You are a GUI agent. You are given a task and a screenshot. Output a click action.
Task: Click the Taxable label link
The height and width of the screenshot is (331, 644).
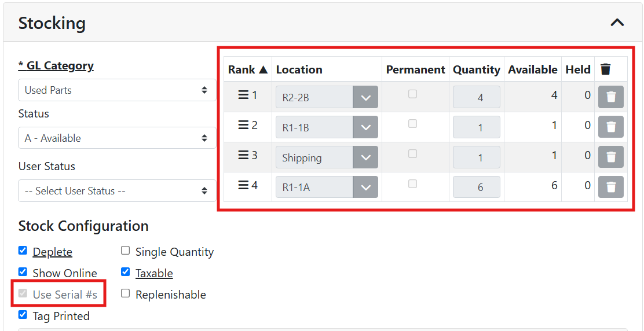(x=154, y=273)
